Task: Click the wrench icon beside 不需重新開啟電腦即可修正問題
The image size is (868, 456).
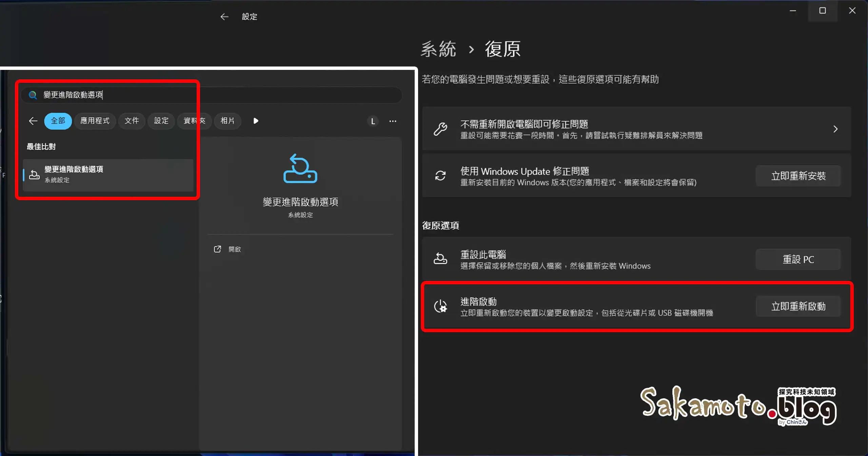Action: pyautogui.click(x=440, y=129)
